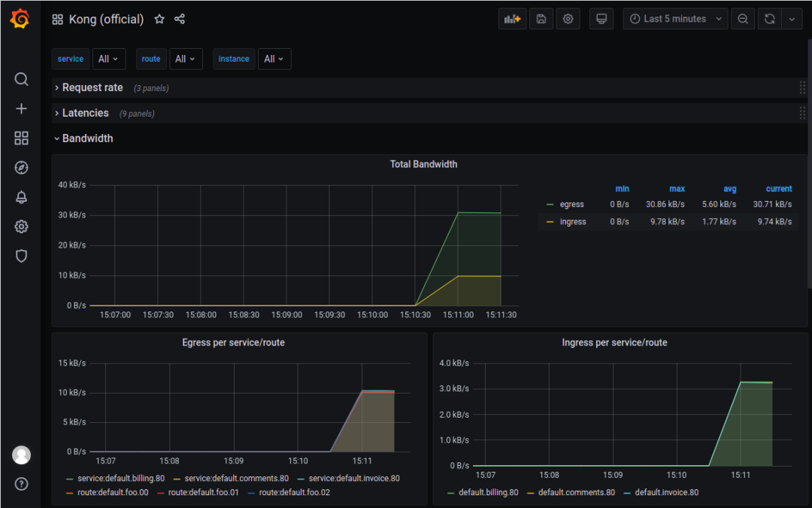The image size is (812, 508).
Task: Open the Alerting bell icon
Action: click(x=21, y=197)
